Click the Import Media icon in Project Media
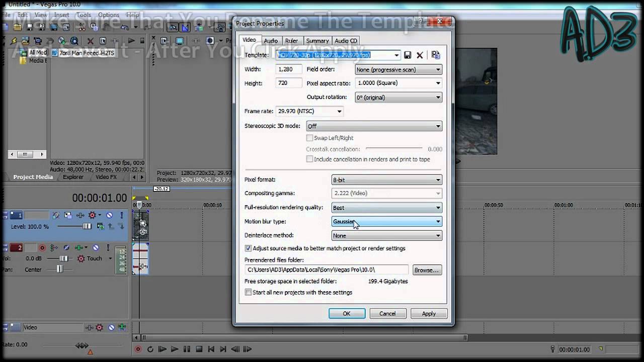 (25, 41)
